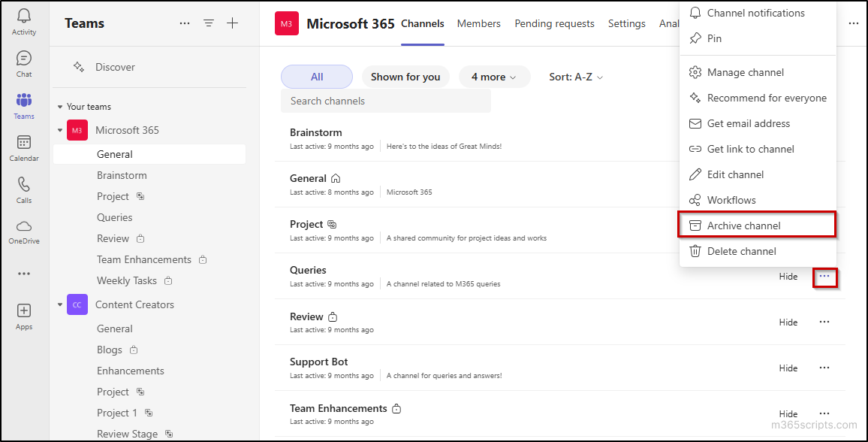Open the Calls section
Image resolution: width=868 pixels, height=442 pixels.
pyautogui.click(x=23, y=189)
